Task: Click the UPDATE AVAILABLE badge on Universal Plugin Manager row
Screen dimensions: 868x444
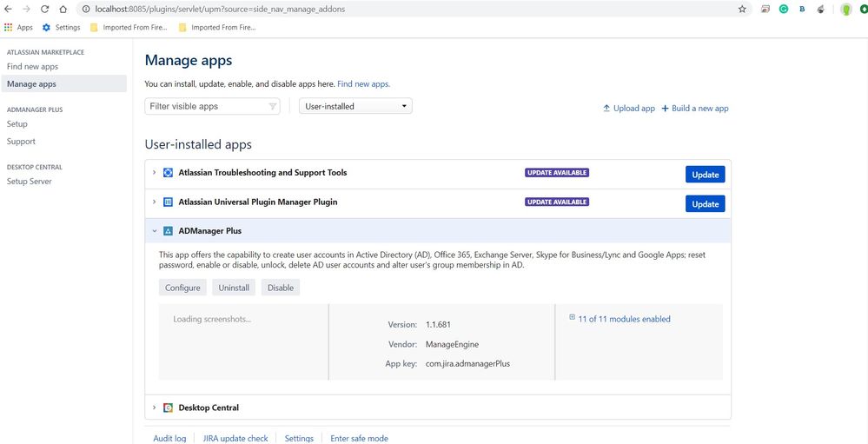Action: tap(557, 202)
